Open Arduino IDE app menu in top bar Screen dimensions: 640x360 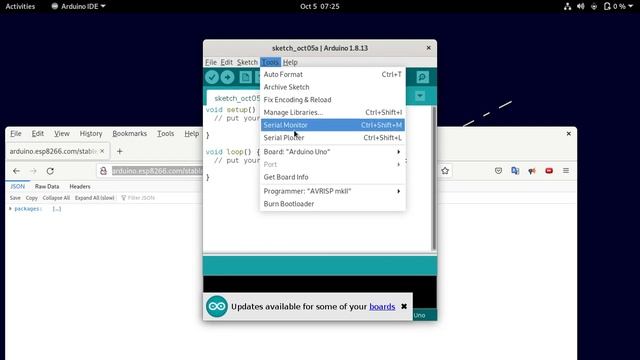tap(78, 6)
